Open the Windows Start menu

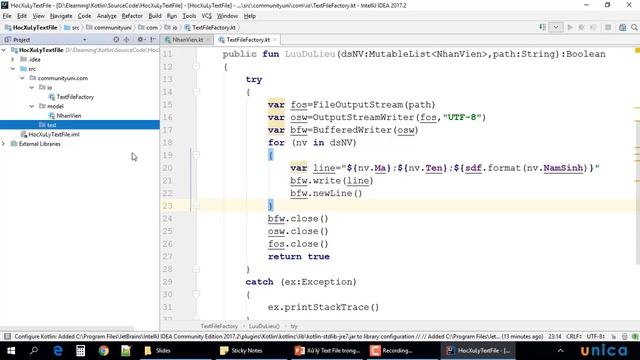(x=11, y=351)
